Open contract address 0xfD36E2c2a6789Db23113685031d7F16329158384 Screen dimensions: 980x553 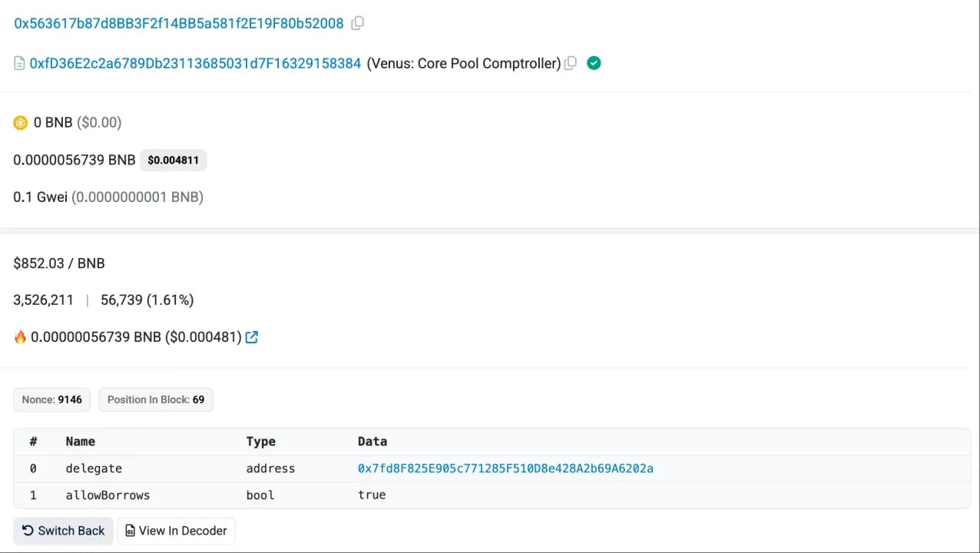pyautogui.click(x=195, y=64)
